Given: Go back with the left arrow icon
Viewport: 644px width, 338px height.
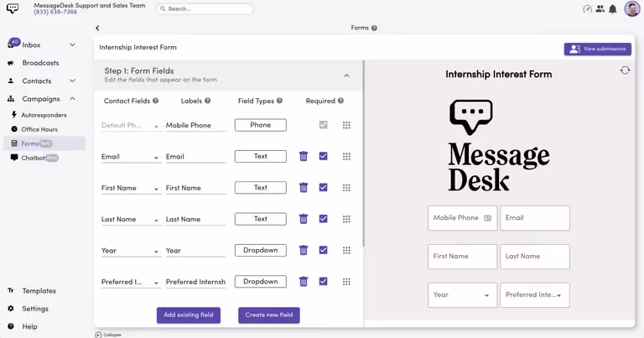Looking at the screenshot, I should coord(97,28).
